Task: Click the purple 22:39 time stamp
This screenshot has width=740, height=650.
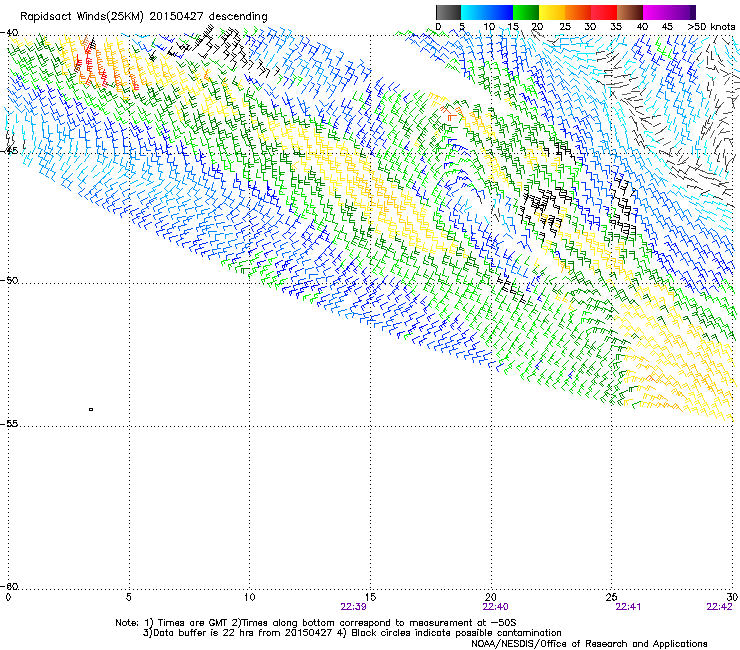Action: tap(353, 607)
